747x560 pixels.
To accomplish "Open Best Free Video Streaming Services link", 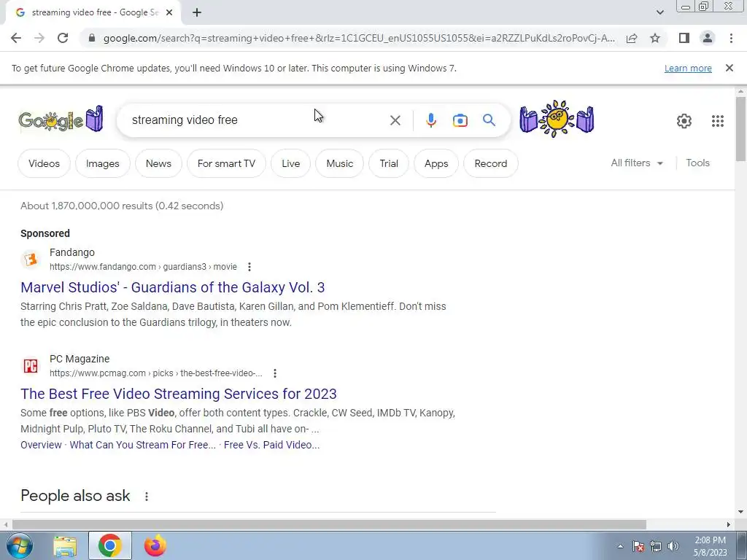I will click(x=179, y=394).
